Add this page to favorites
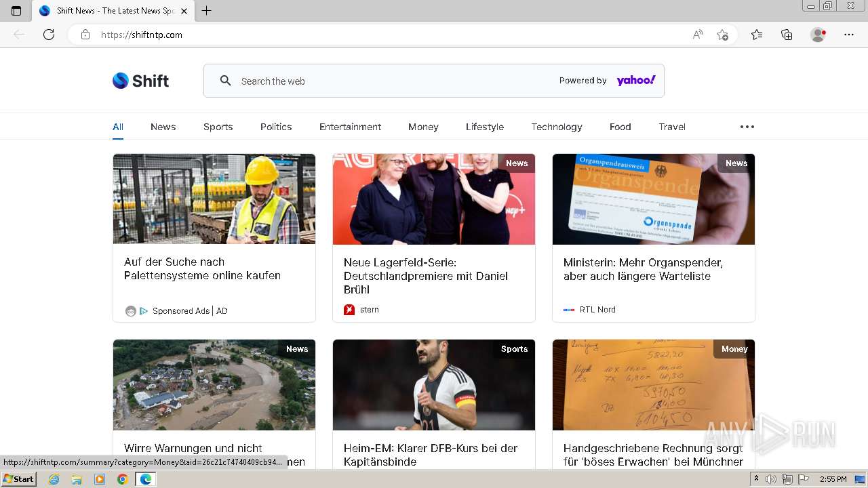868x488 pixels. [722, 35]
